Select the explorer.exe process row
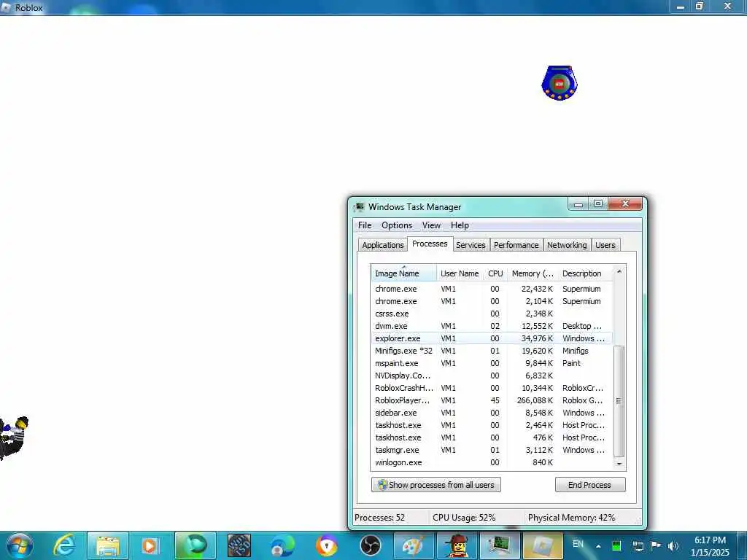 (x=492, y=338)
